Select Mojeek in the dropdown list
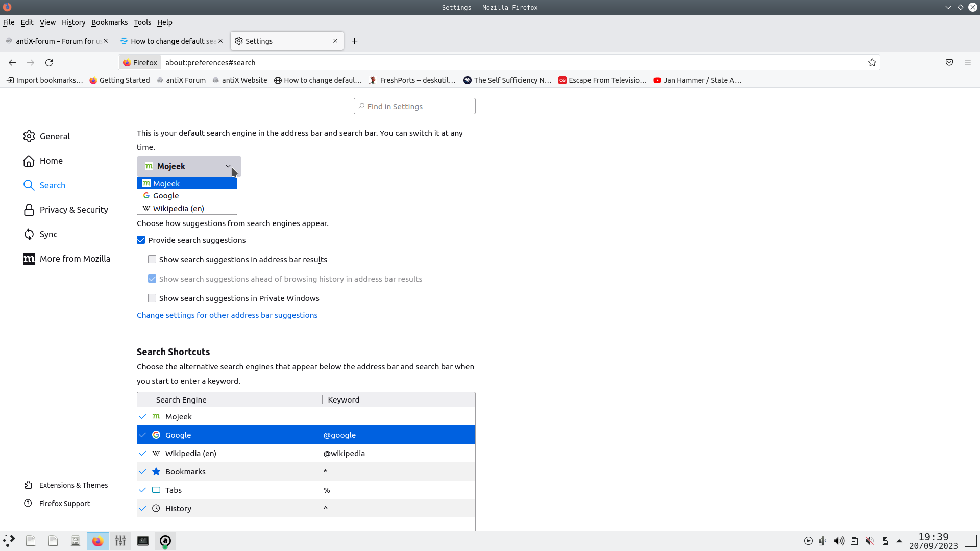 [187, 183]
